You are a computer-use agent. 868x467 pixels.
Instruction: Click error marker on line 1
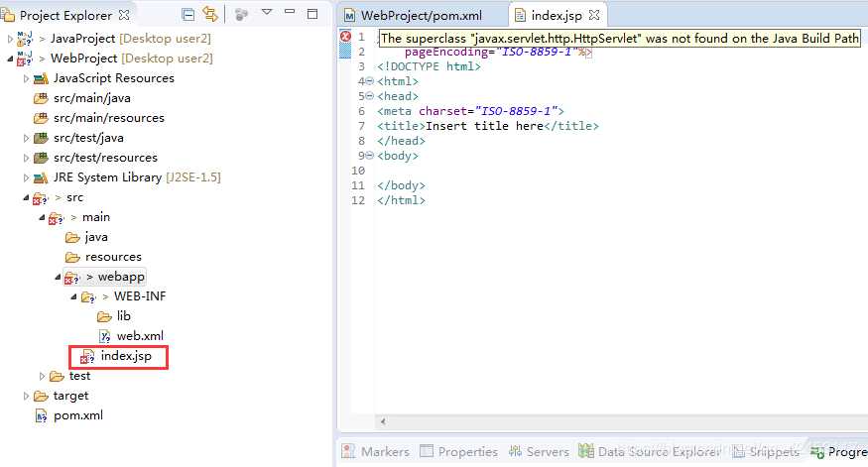pos(346,37)
